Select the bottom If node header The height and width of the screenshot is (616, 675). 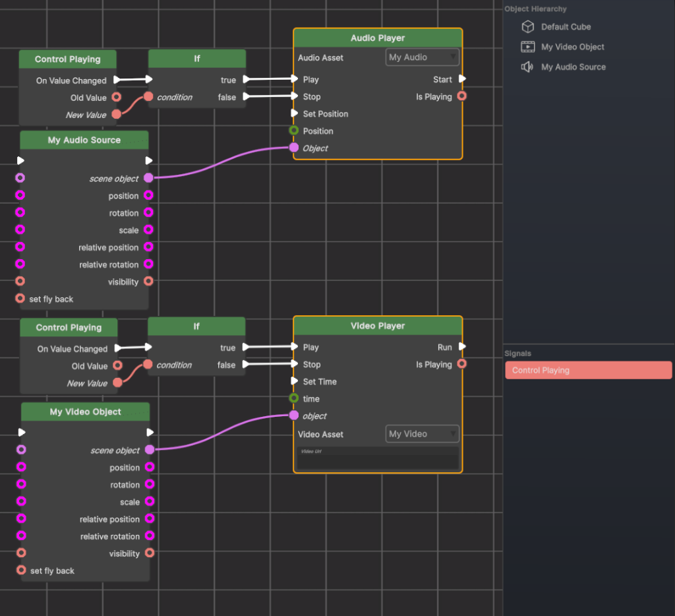(x=196, y=326)
